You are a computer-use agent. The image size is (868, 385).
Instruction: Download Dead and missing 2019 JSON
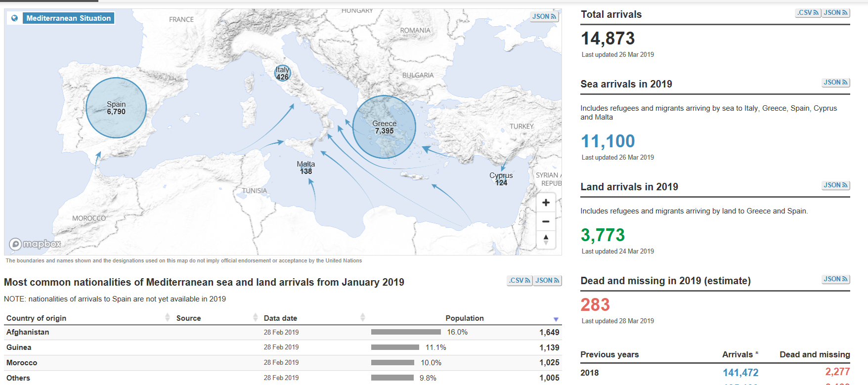click(x=836, y=279)
